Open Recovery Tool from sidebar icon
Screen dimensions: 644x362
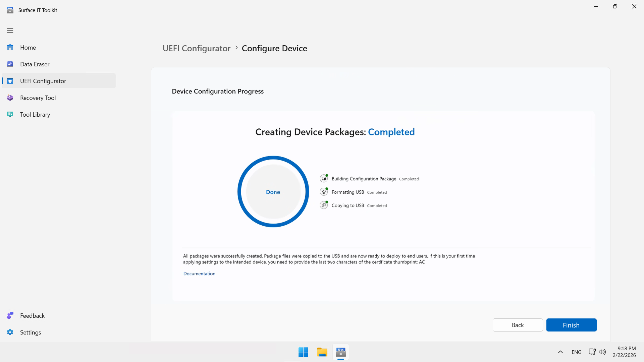(10, 98)
